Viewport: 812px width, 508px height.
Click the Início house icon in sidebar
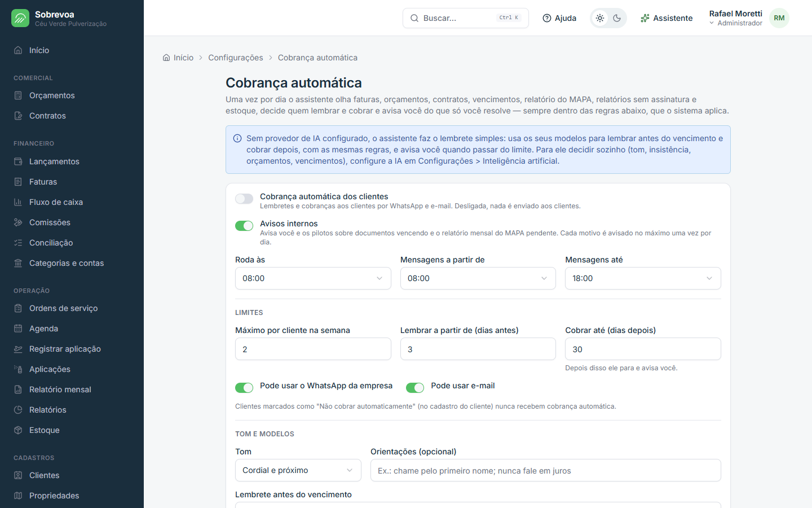(18, 50)
